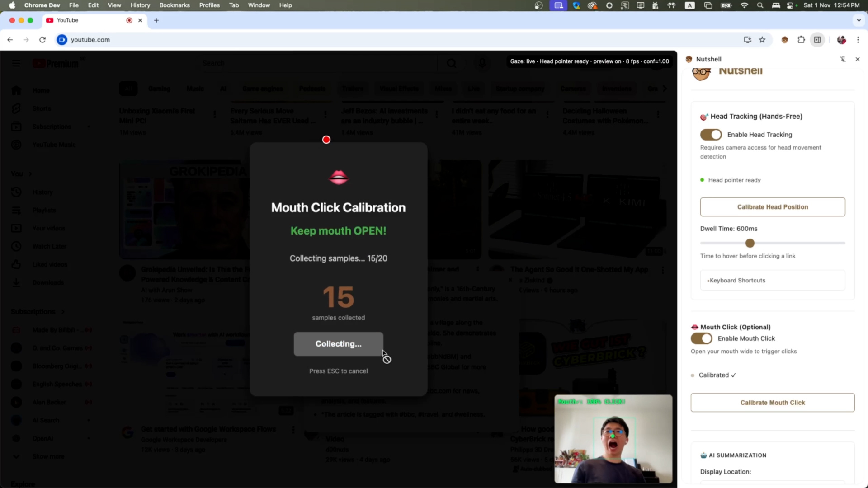The width and height of the screenshot is (868, 488).
Task: Open macOS Spotlight search icon
Action: tap(760, 5)
